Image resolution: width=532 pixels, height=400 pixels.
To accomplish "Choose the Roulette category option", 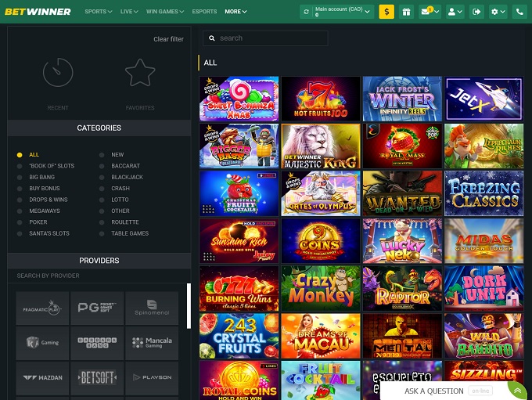I will pyautogui.click(x=102, y=222).
